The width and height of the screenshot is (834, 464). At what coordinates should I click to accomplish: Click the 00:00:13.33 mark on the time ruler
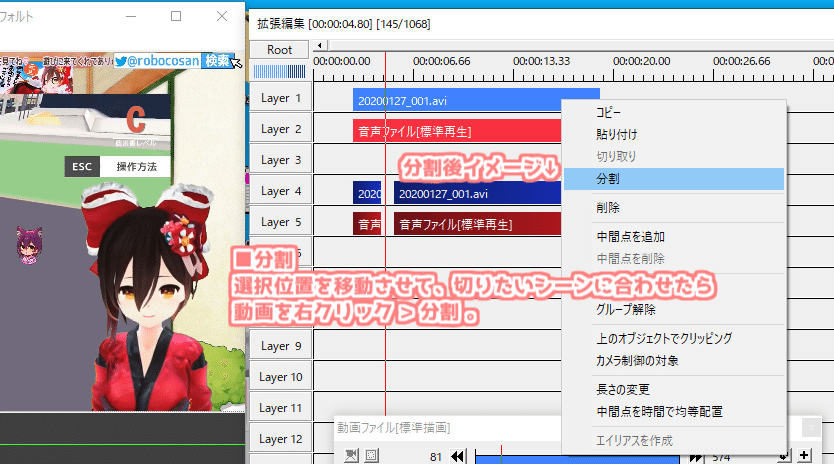click(541, 61)
